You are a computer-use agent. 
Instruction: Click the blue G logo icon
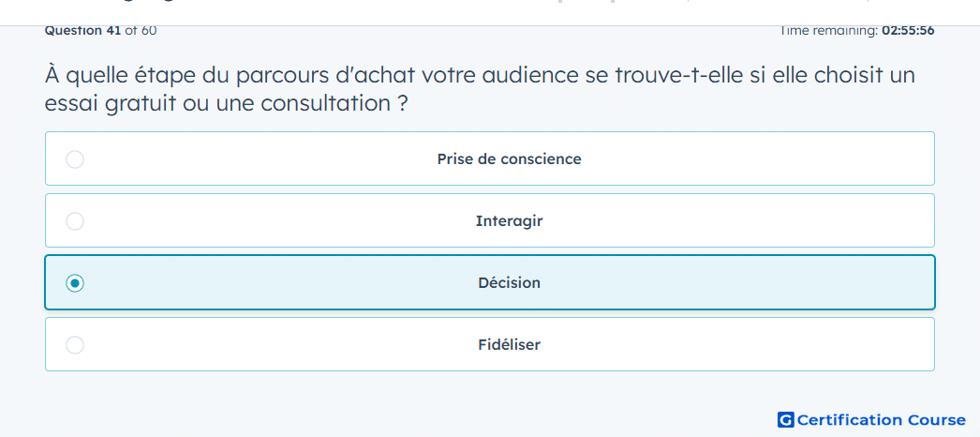tap(786, 419)
